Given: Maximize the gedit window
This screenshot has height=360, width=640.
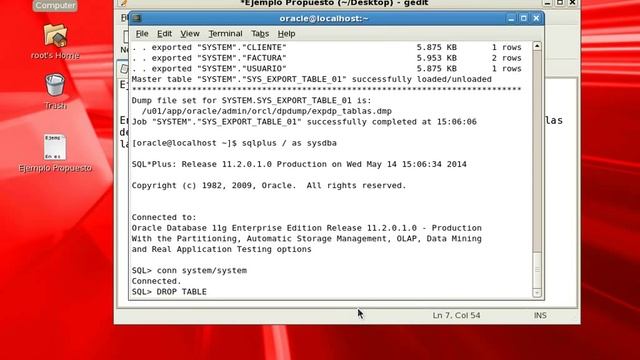Looking at the screenshot, I should tap(560, 3).
